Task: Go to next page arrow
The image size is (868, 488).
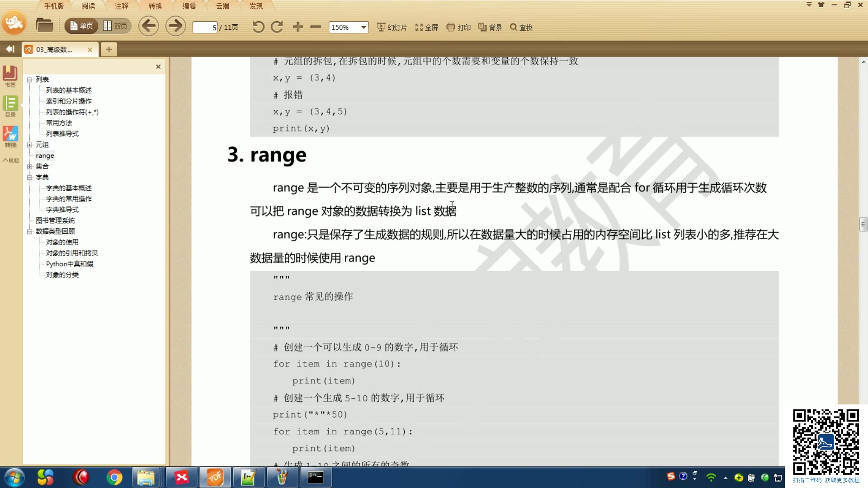Action: coord(175,26)
